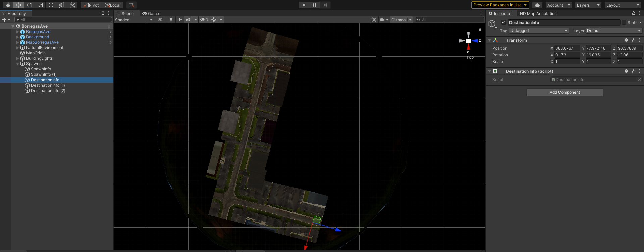This screenshot has height=252, width=644.
Task: Open the Destination Info script context menu
Action: point(640,71)
